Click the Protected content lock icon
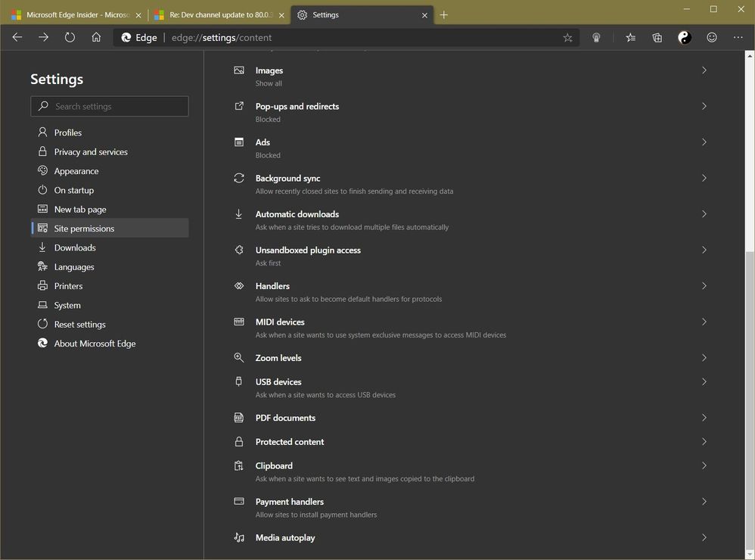 coord(239,441)
